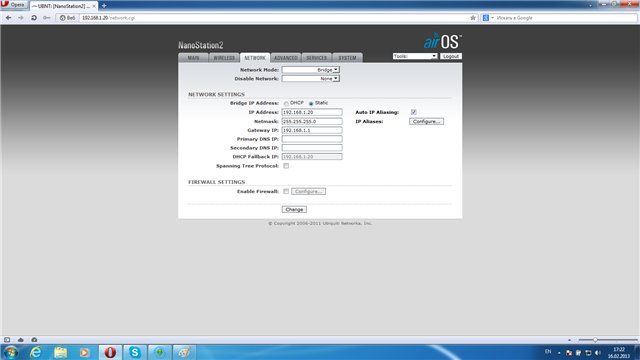This screenshot has width=640, height=360.
Task: Click the Logout button
Action: click(451, 56)
